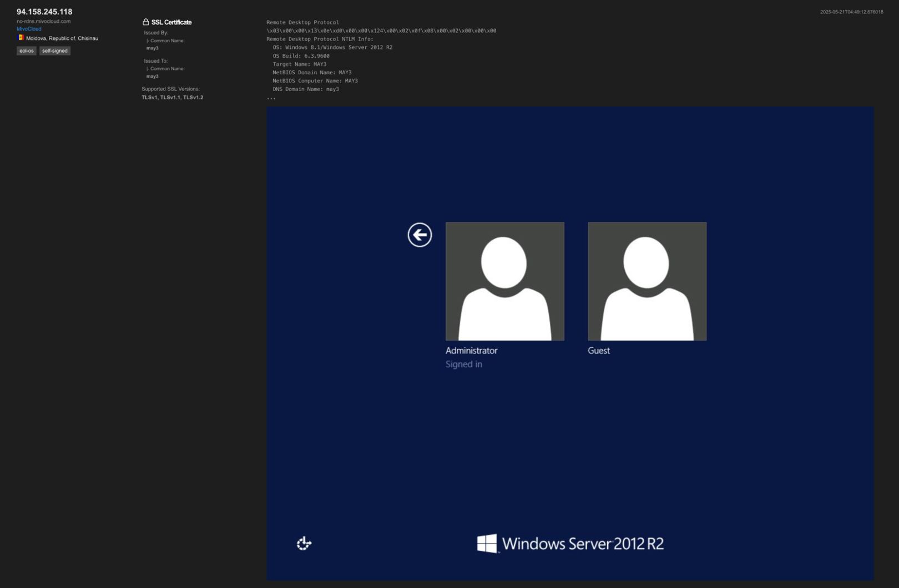Click the no-rdns.mivocloud.com hostname
The image size is (899, 588).
[43, 21]
